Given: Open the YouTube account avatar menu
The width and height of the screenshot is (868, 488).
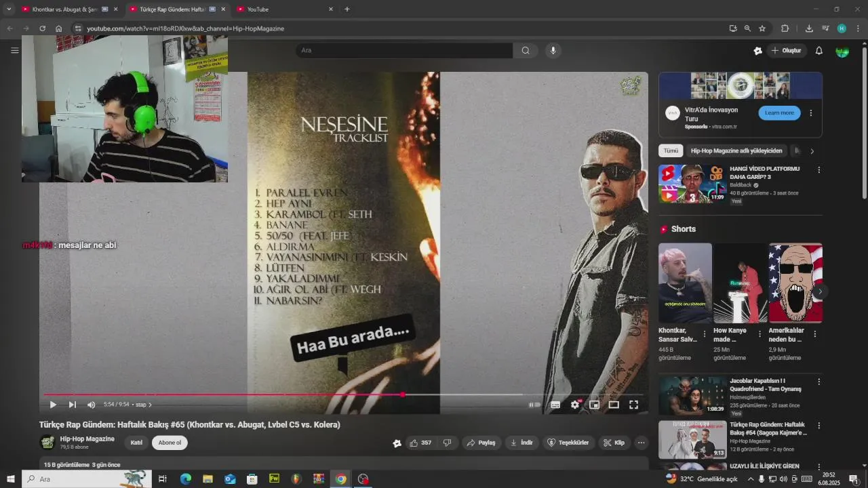Looking at the screenshot, I should [x=842, y=51].
